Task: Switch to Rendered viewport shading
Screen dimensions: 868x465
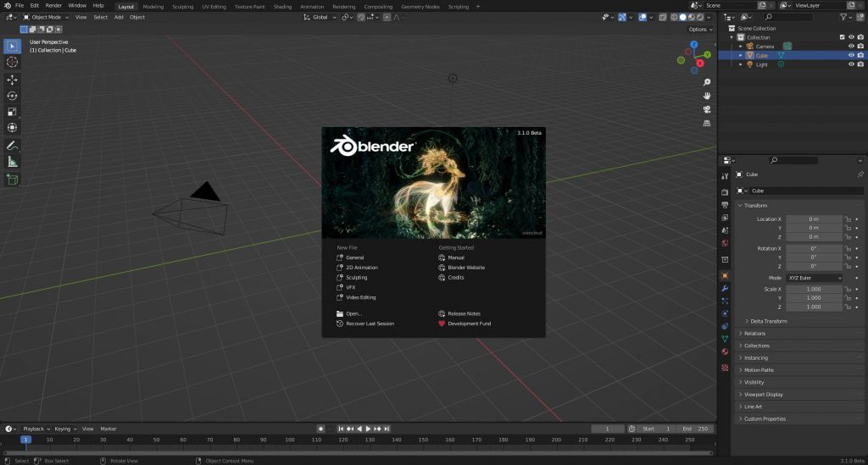Action: pyautogui.click(x=699, y=17)
